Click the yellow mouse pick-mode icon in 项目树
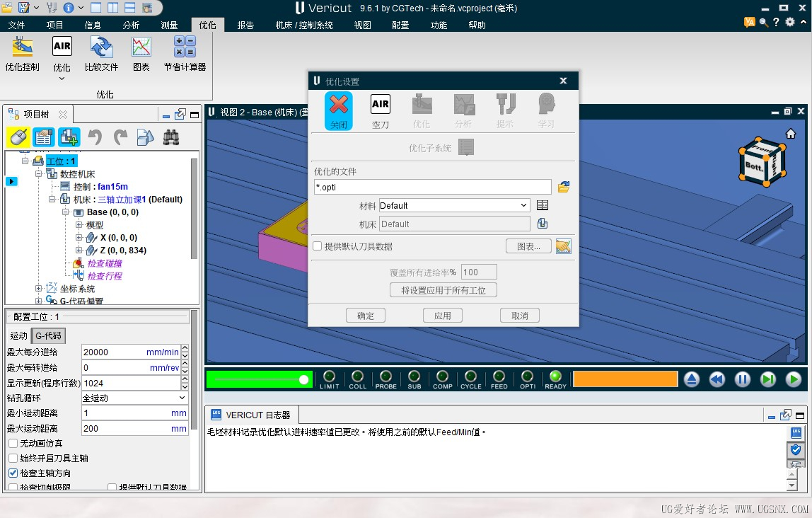Viewport: 812px width, 518px height. [x=18, y=137]
